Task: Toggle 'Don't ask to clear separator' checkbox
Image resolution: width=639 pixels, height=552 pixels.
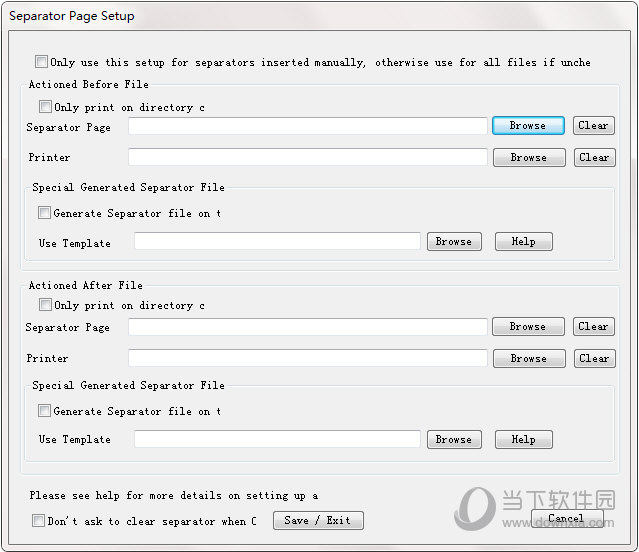Action: tap(38, 521)
